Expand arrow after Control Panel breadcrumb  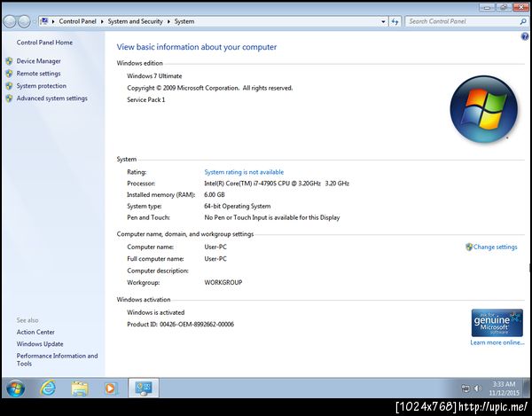102,21
